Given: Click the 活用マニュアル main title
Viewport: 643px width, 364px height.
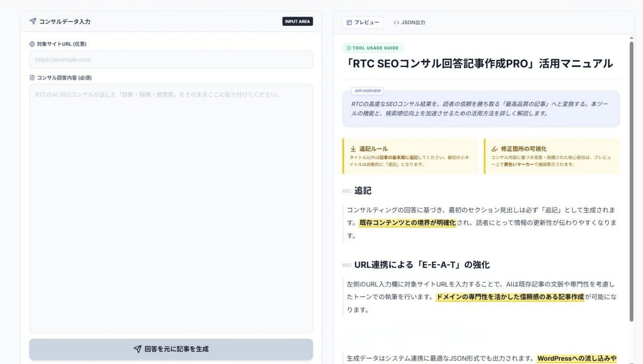Looking at the screenshot, I should point(479,64).
